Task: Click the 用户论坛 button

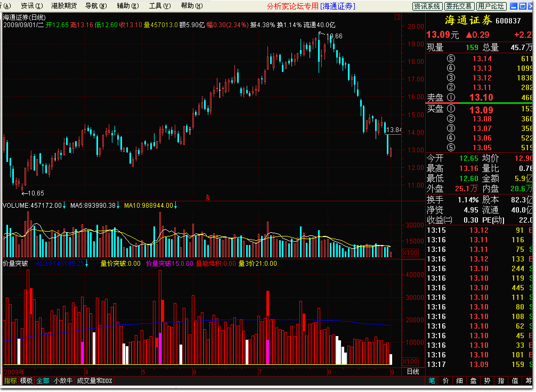Action: point(491,6)
